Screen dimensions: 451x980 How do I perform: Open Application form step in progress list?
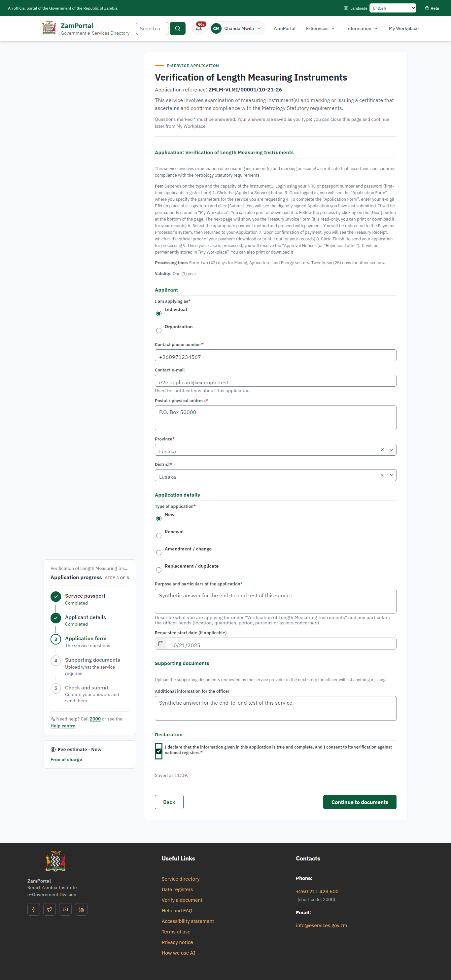tap(86, 638)
